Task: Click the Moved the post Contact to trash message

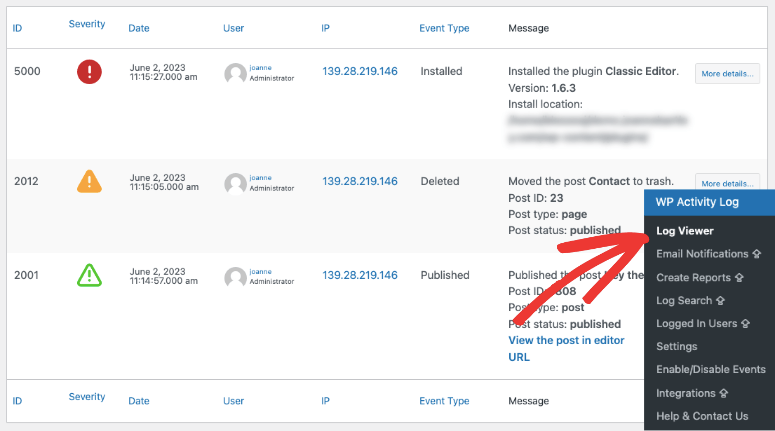Action: [x=591, y=181]
